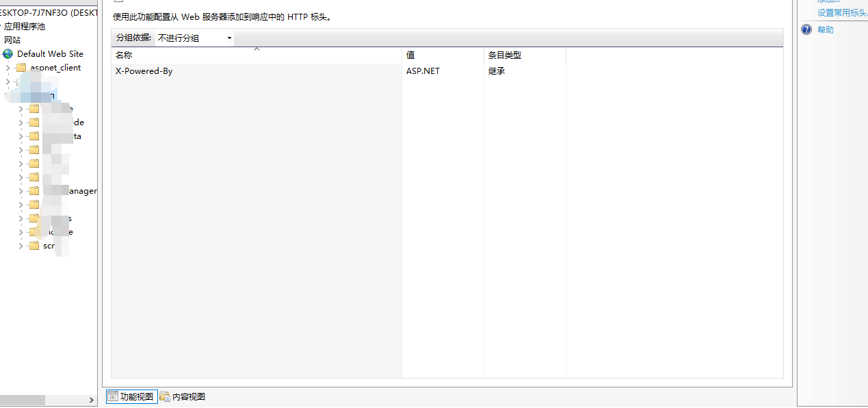Open the 分组依据 grouping dropdown
The height and width of the screenshot is (408, 868).
coord(194,38)
